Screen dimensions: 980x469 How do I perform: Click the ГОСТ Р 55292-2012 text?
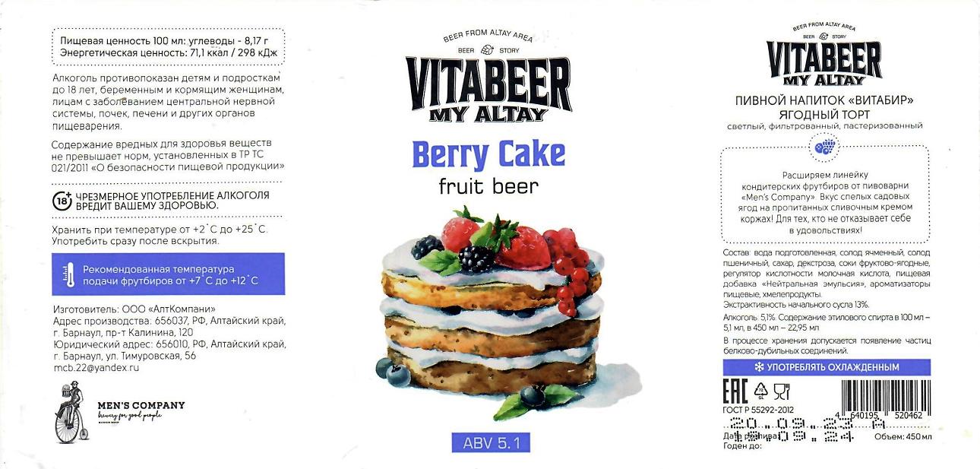click(x=758, y=410)
